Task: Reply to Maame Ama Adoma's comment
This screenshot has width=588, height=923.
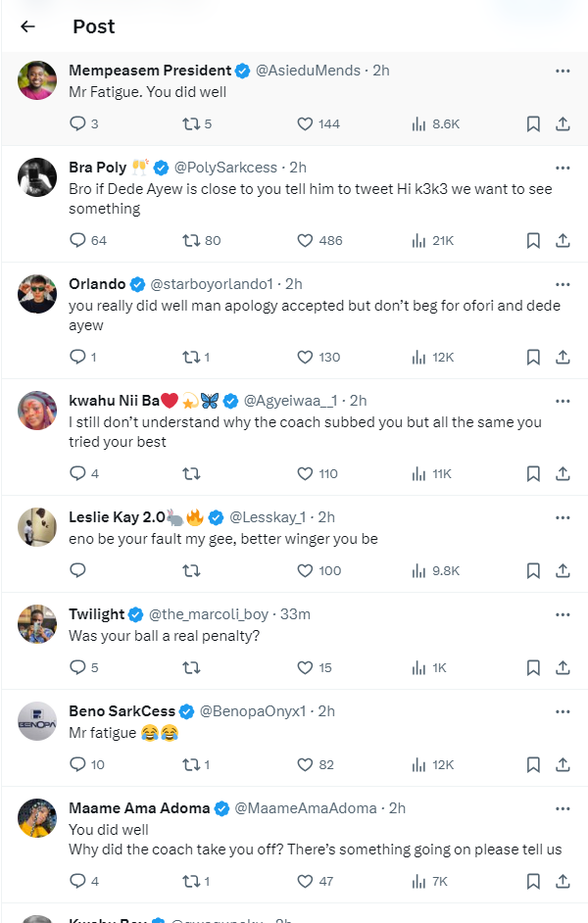Action: coord(78,881)
